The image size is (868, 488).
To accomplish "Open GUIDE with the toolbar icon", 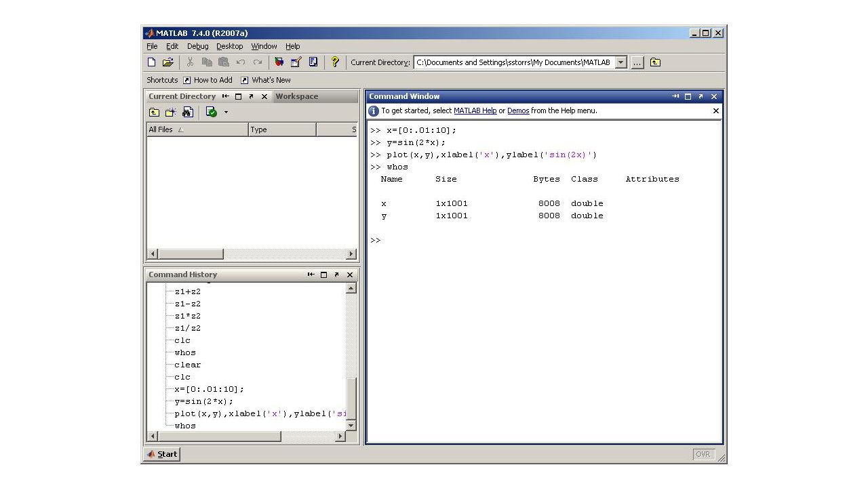I will click(296, 62).
